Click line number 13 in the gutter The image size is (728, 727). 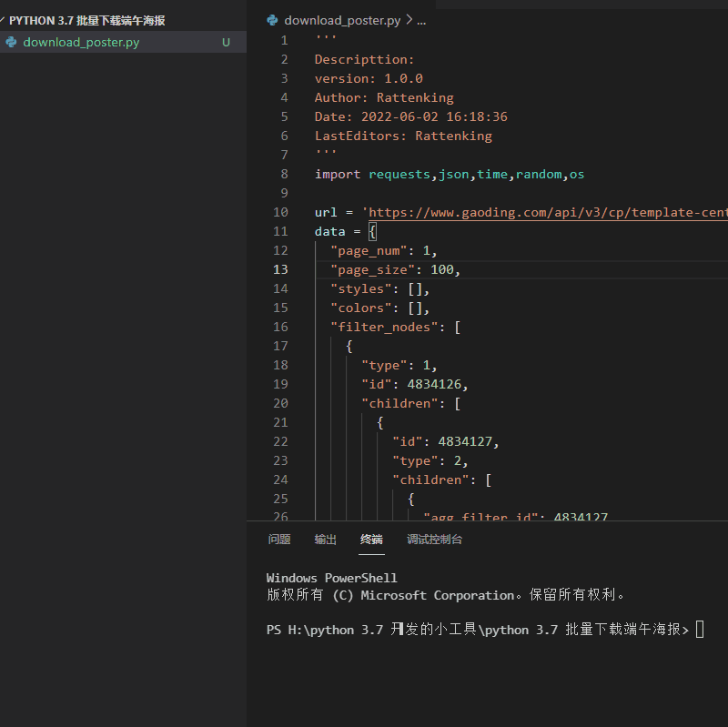(280, 269)
